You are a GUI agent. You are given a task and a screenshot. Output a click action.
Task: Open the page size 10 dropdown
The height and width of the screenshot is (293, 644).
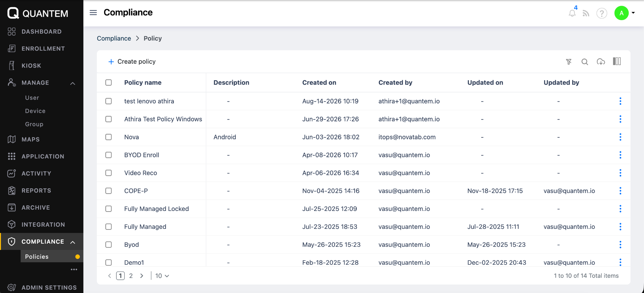click(x=162, y=276)
